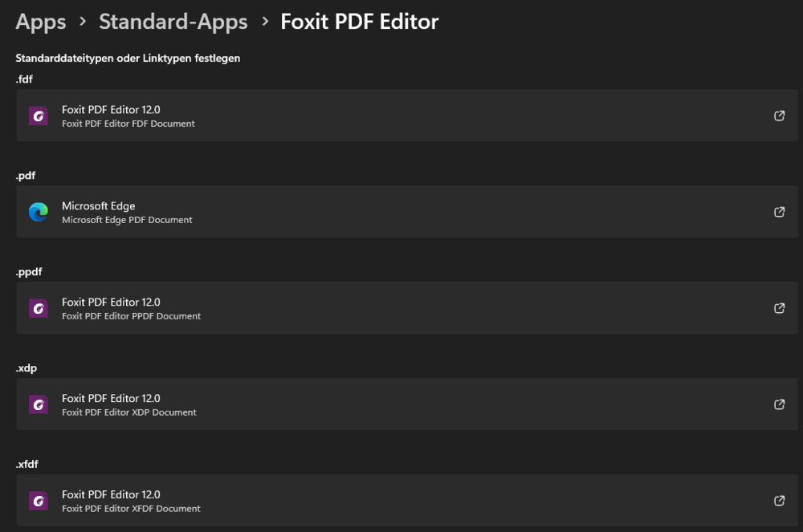This screenshot has width=803, height=532.
Task: Click the Foxit icon in the .xfdf row
Action: (x=39, y=501)
